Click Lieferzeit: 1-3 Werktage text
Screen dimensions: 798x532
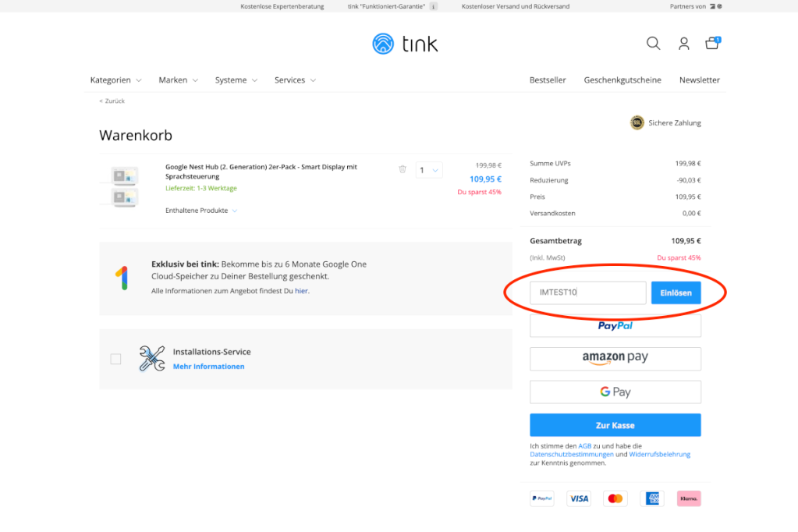(201, 188)
